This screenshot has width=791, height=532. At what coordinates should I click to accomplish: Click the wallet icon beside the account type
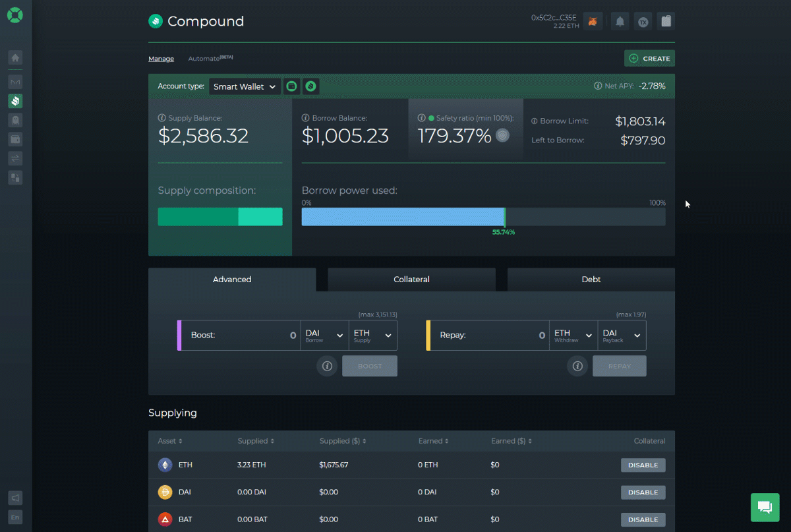pos(292,86)
